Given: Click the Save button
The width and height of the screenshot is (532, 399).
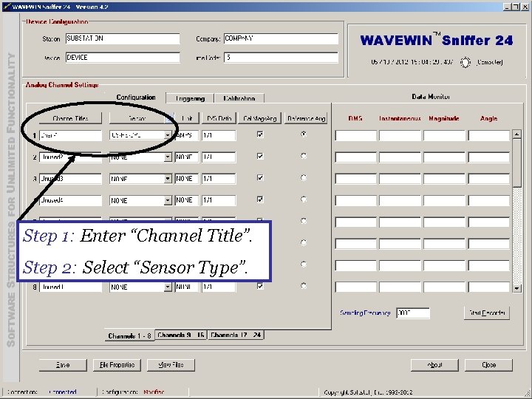Looking at the screenshot, I should click(63, 365).
